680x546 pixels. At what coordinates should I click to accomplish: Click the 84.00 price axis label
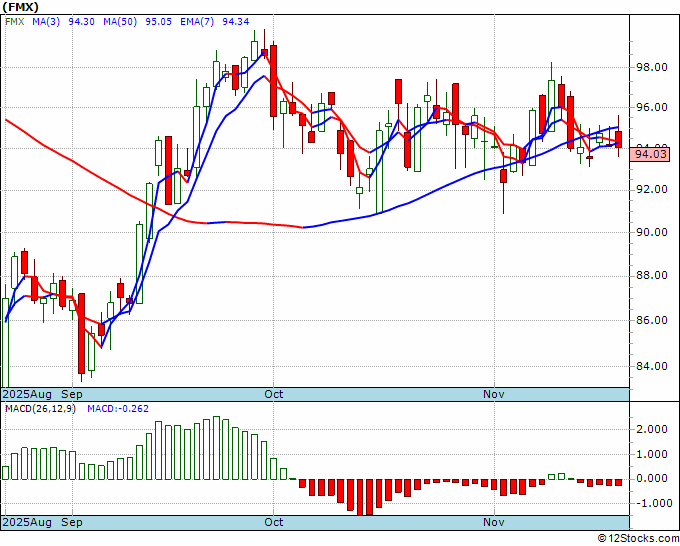[651, 366]
